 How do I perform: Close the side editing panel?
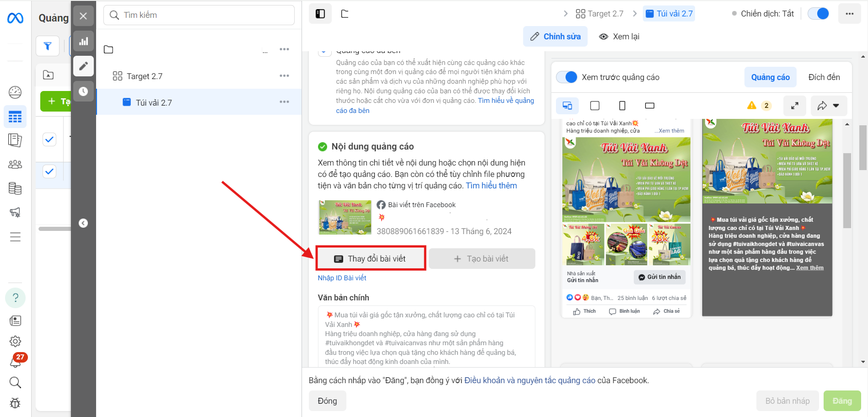tap(83, 16)
